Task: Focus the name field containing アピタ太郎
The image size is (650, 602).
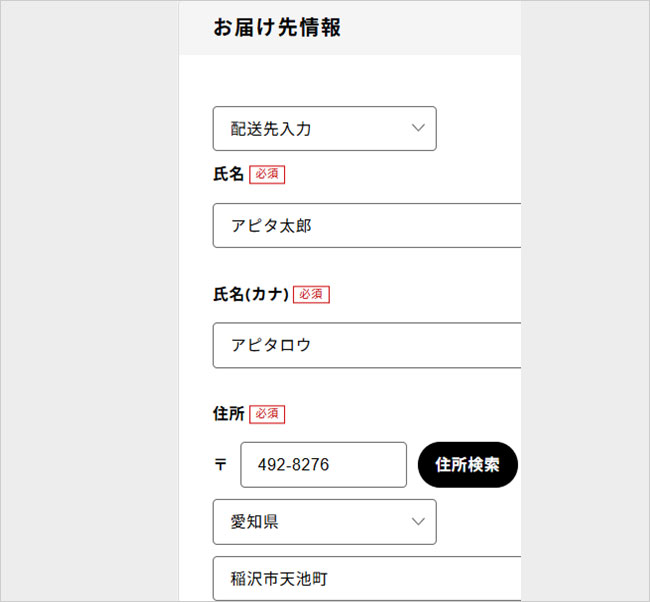Action: (x=367, y=226)
